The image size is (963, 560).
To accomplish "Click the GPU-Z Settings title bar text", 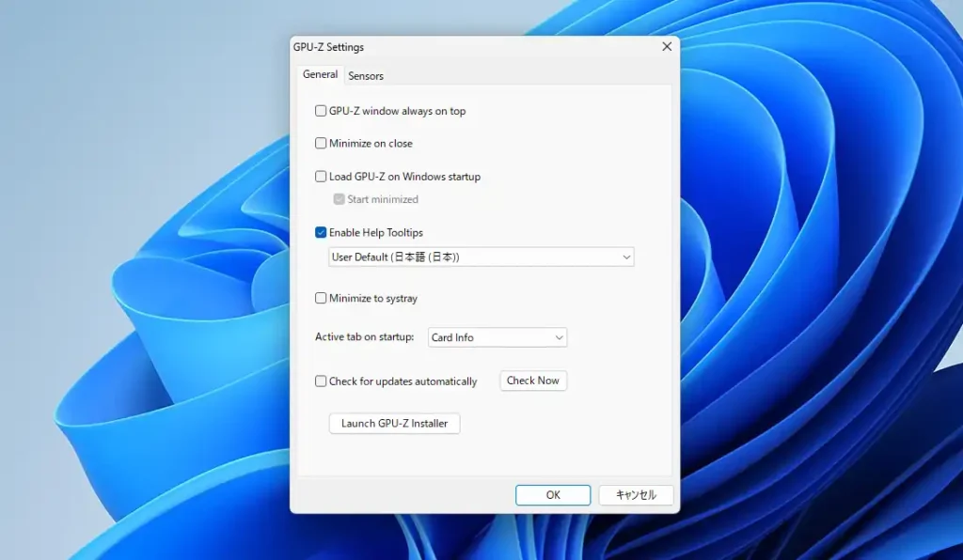I will 328,47.
